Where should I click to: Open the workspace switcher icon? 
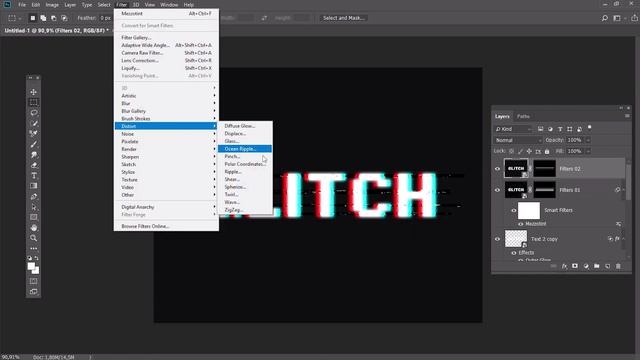point(617,18)
